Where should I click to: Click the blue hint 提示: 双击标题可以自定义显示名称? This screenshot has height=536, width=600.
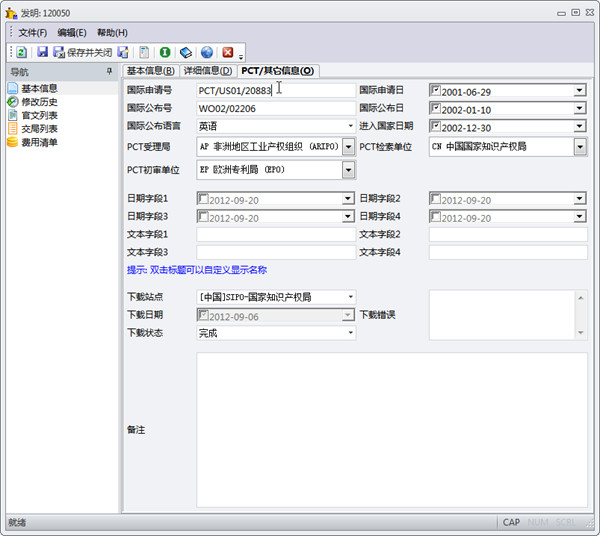coord(197,270)
